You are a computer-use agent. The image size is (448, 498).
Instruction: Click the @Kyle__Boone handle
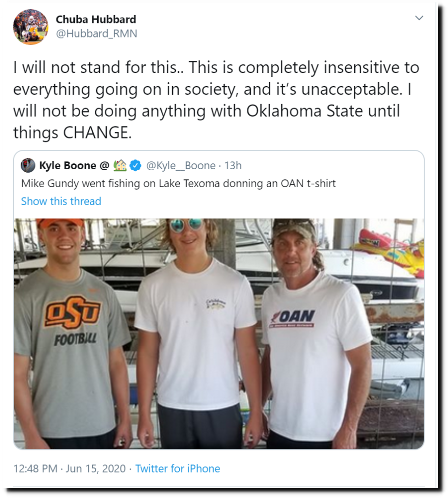click(x=181, y=165)
